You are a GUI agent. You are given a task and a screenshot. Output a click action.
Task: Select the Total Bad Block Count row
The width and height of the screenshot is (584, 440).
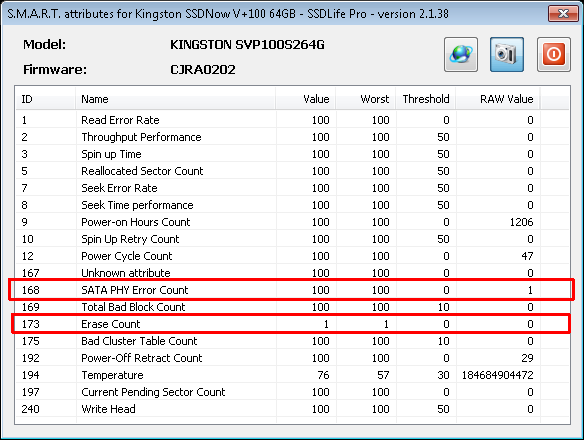point(292,307)
